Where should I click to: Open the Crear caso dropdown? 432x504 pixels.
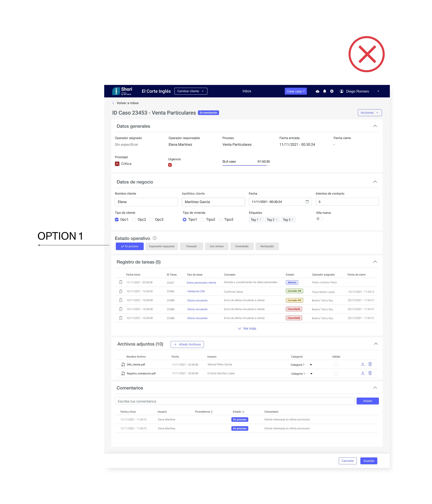(x=295, y=91)
